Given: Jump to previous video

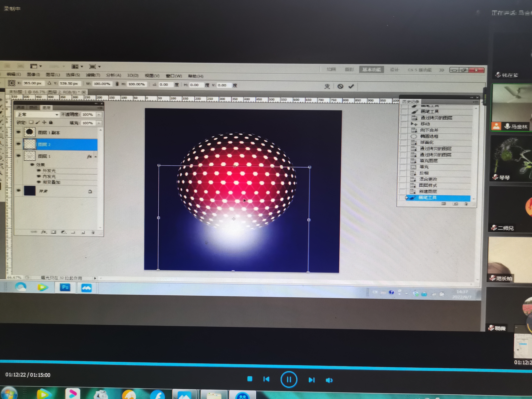Looking at the screenshot, I should (266, 379).
